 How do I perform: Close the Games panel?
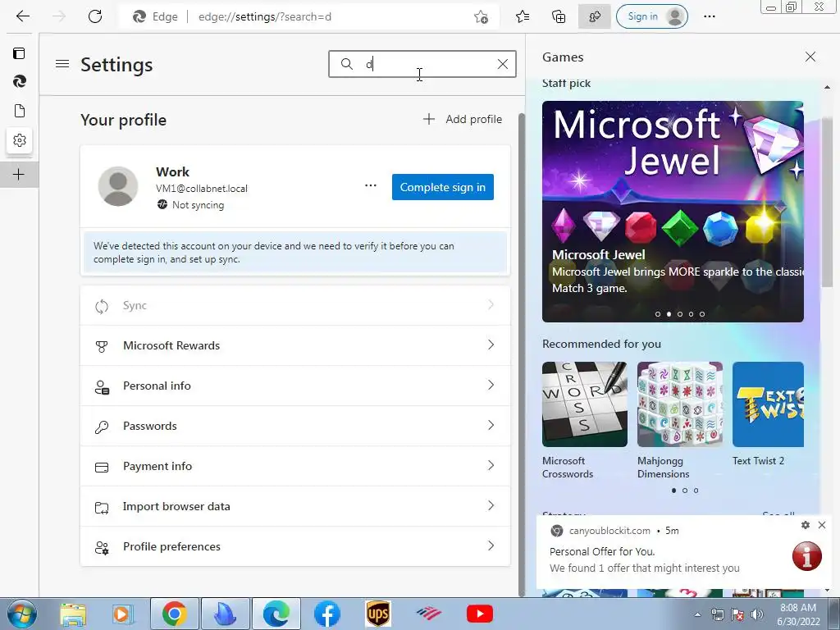point(810,57)
